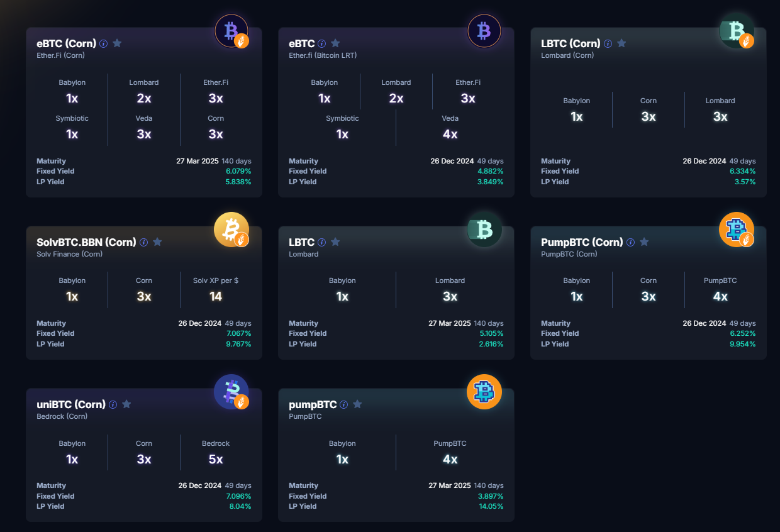Click the info icon on PumpBTC (Corn)
The width and height of the screenshot is (780, 532).
[630, 242]
